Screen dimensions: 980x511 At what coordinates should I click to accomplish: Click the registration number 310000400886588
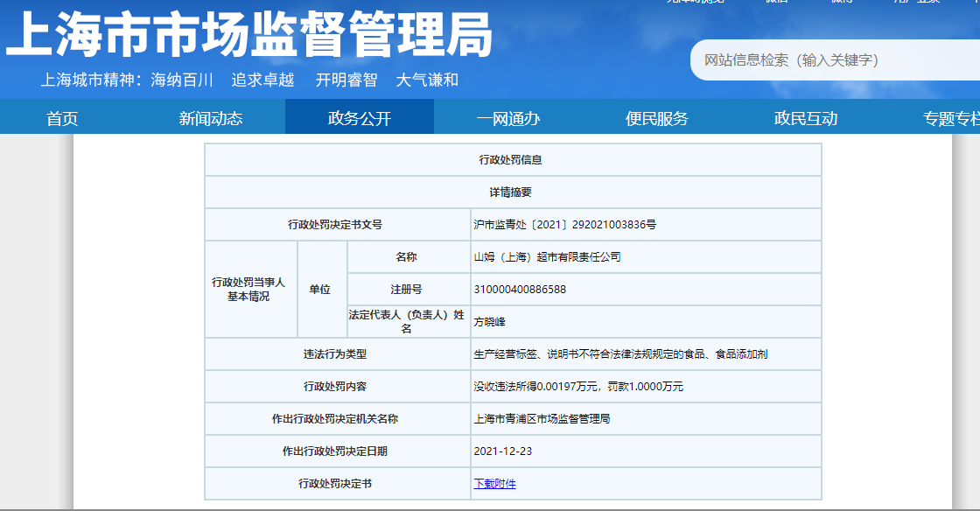[x=519, y=289]
